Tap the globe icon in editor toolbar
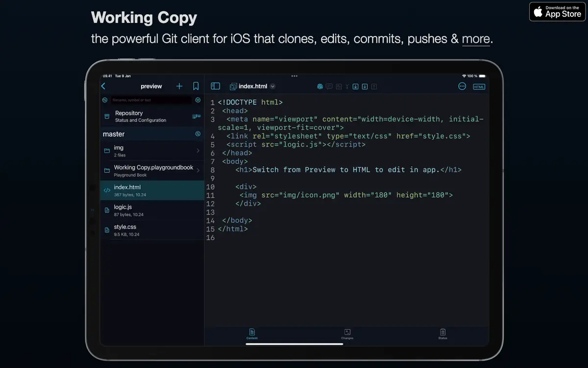588x368 pixels. (320, 86)
